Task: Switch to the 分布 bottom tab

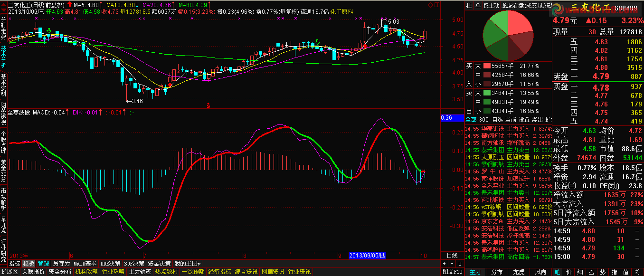Action: [x=497, y=272]
